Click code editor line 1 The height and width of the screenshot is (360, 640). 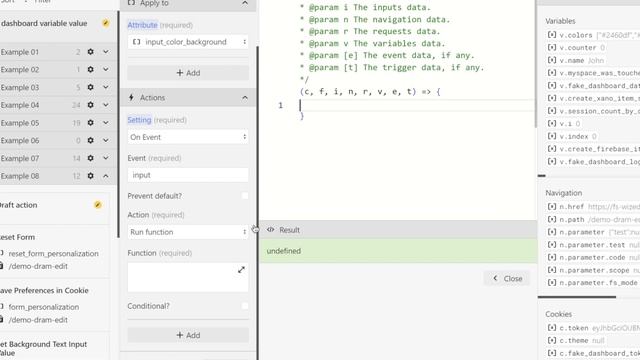coord(416,105)
